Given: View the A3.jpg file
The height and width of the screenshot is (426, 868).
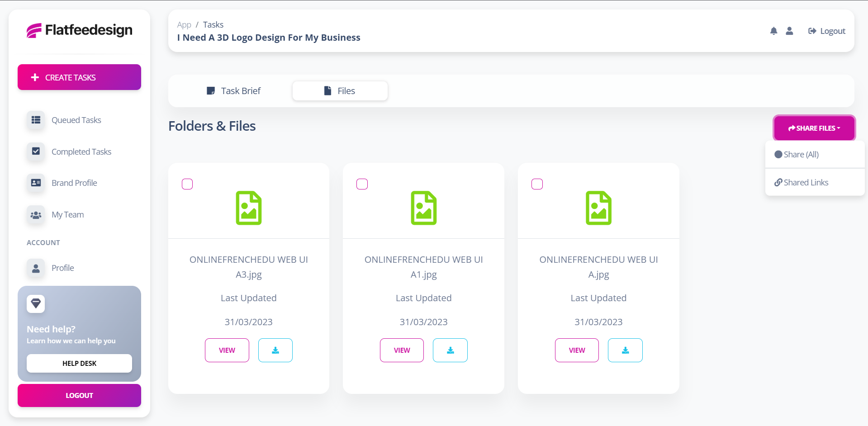Looking at the screenshot, I should point(227,350).
